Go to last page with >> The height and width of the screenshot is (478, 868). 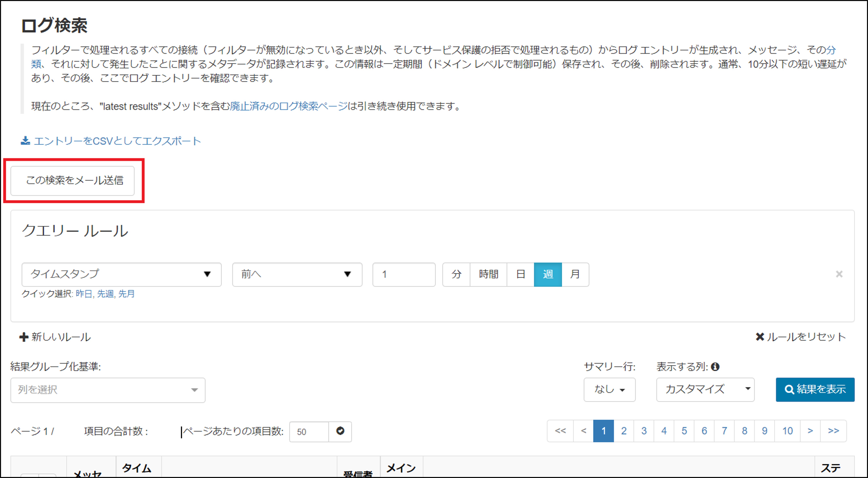(834, 430)
